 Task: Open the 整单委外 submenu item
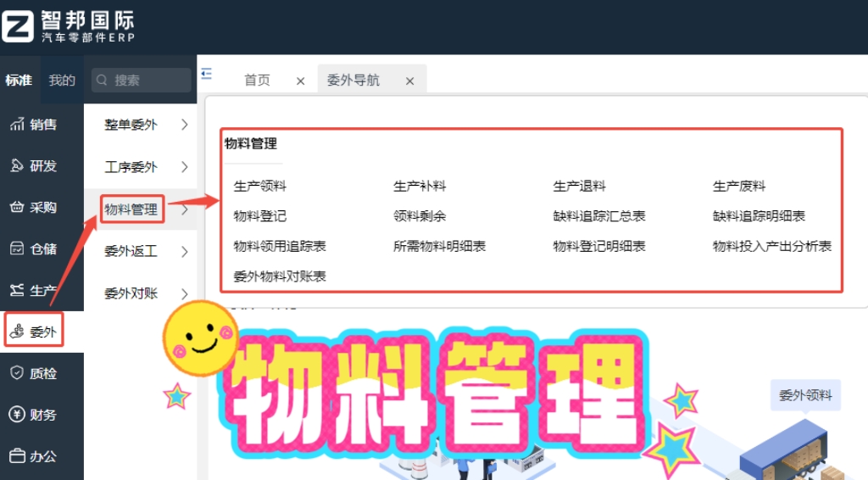tap(131, 125)
